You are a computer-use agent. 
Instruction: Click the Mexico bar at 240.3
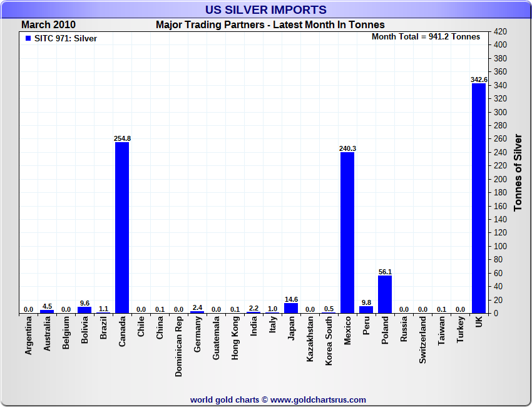tap(347, 232)
